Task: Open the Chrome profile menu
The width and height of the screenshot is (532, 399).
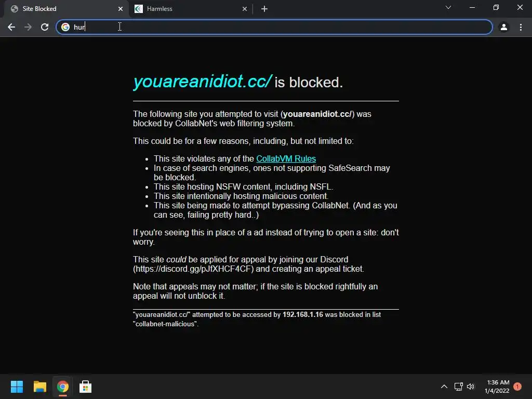Action: coord(504,27)
